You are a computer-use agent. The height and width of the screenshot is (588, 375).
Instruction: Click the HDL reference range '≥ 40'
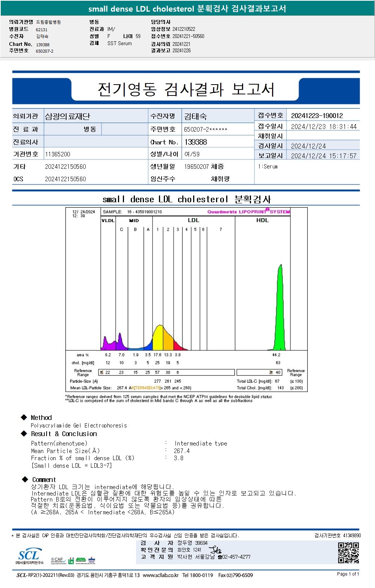click(x=275, y=373)
